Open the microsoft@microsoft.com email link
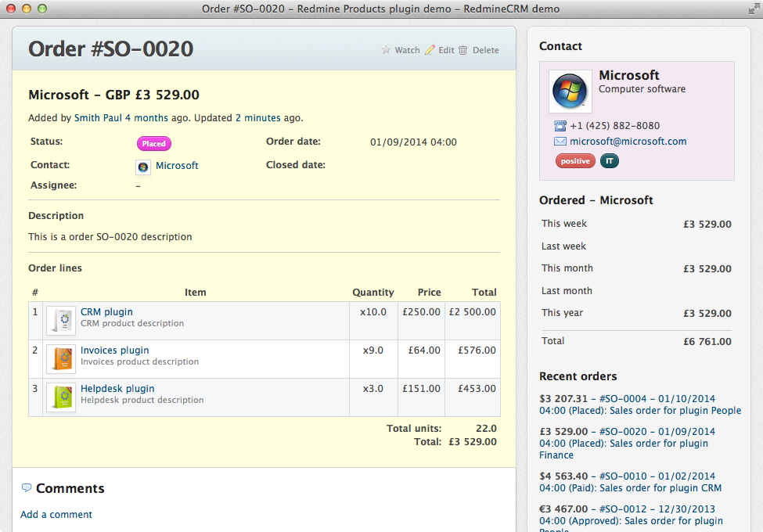 pyautogui.click(x=628, y=142)
